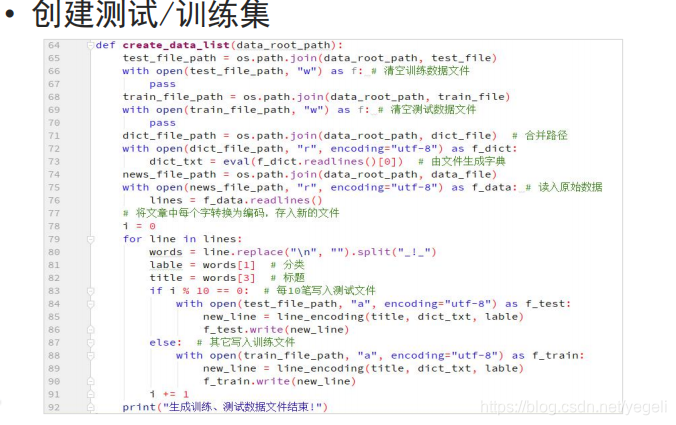The image size is (676, 425).
Task: Click the f_train.write(new_line) statement
Action: (279, 381)
